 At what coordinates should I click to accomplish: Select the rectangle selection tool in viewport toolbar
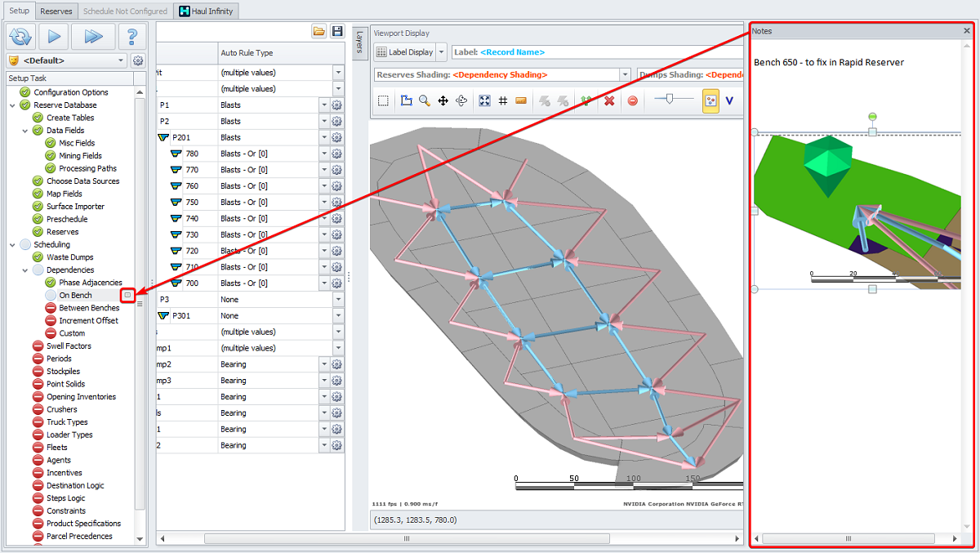click(383, 100)
